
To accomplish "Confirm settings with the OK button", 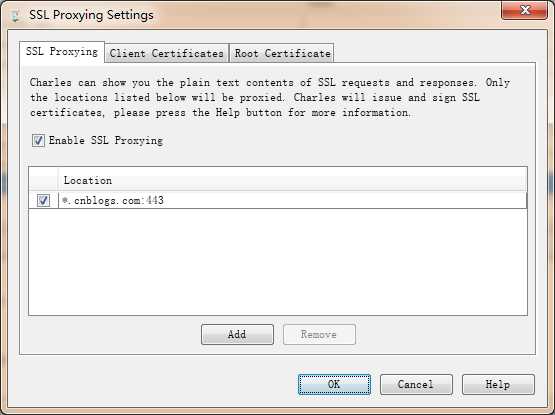I will (334, 384).
